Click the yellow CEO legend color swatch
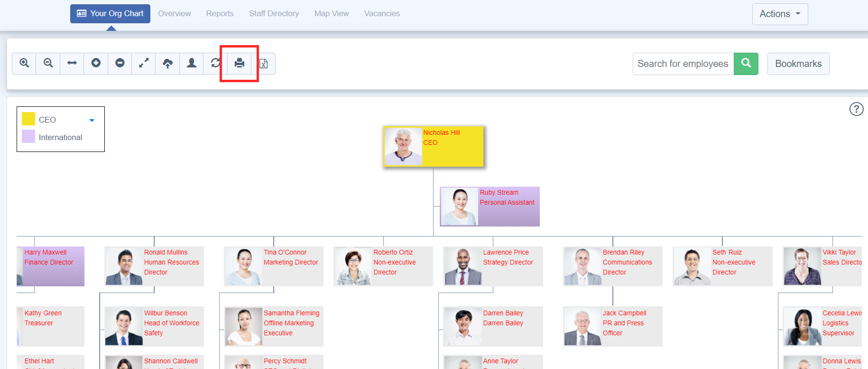 point(28,119)
